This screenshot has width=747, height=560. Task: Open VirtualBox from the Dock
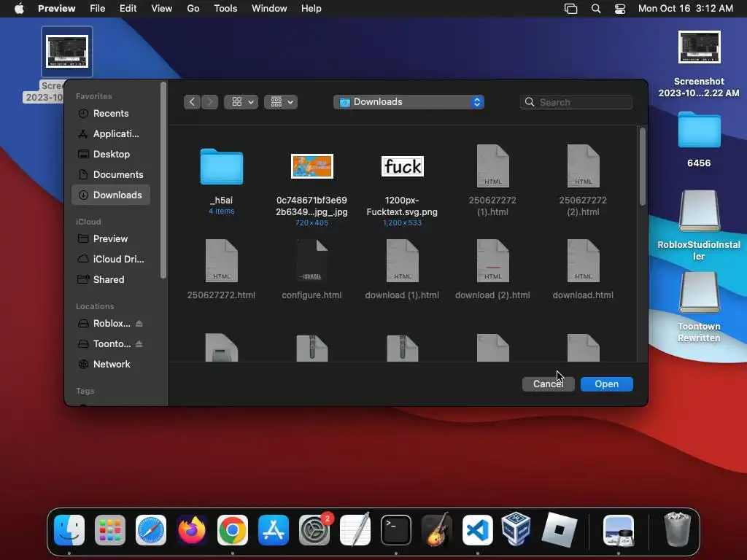click(x=516, y=529)
